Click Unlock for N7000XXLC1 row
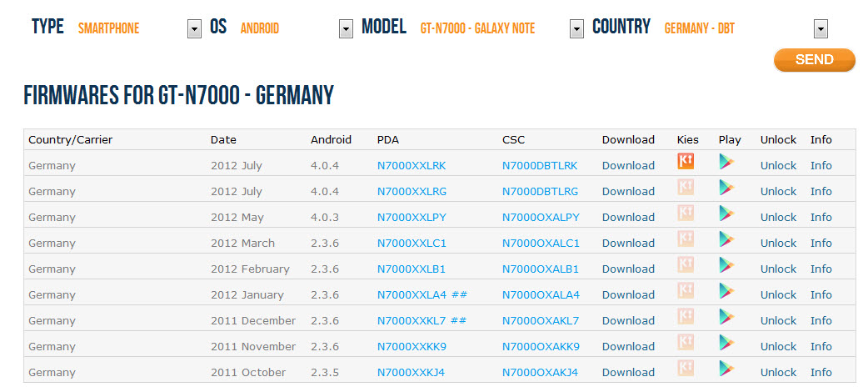Image resolution: width=868 pixels, height=392 pixels. (778, 243)
